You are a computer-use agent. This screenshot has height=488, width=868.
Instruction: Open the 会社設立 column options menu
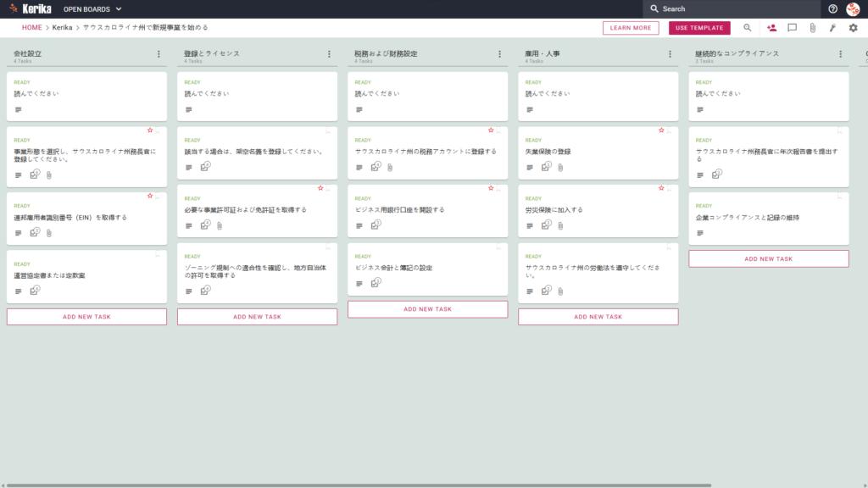tap(159, 53)
